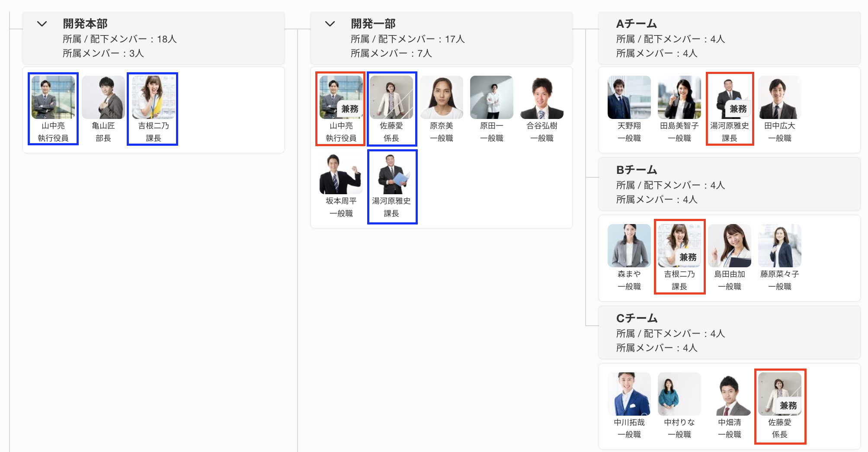Click 兼務 badge on 吉根二乃 in Bチーム
Image resolution: width=868 pixels, height=452 pixels.
pyautogui.click(x=688, y=257)
